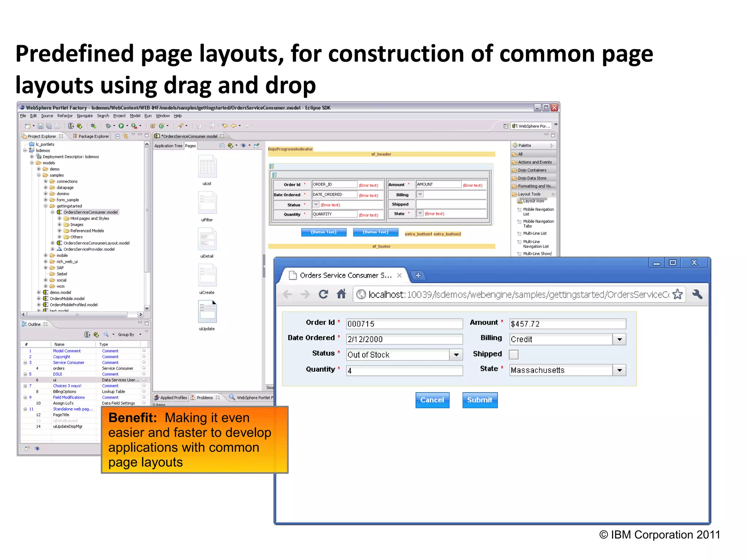Click the browser address bar
This screenshot has height=560, width=747.
519,294
